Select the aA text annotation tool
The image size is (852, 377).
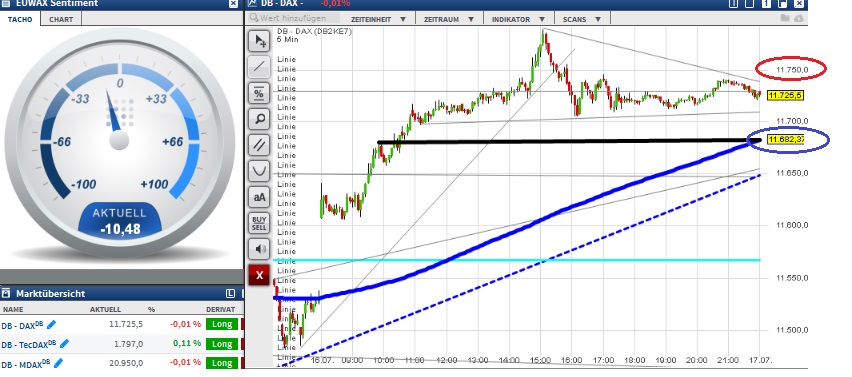tap(260, 197)
